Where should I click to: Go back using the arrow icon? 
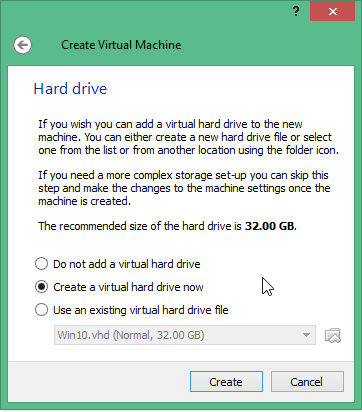click(x=23, y=45)
